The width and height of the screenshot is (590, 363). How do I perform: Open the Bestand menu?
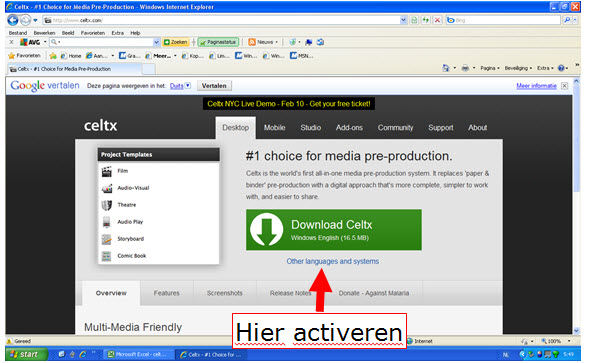point(18,33)
